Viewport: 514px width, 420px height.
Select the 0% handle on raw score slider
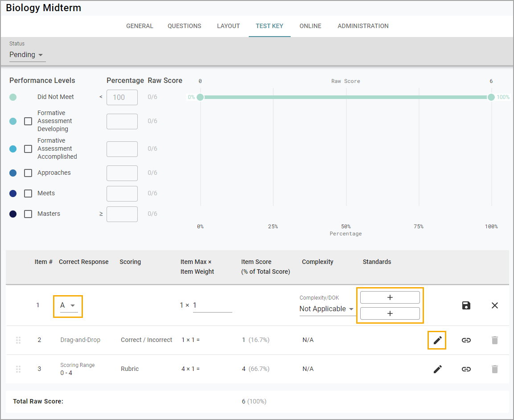[x=200, y=97]
